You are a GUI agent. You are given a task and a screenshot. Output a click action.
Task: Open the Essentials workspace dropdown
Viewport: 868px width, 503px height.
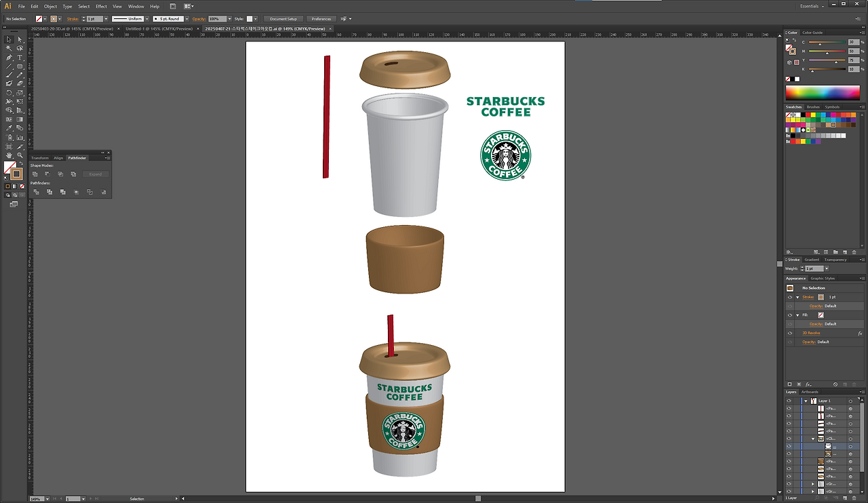tap(812, 6)
